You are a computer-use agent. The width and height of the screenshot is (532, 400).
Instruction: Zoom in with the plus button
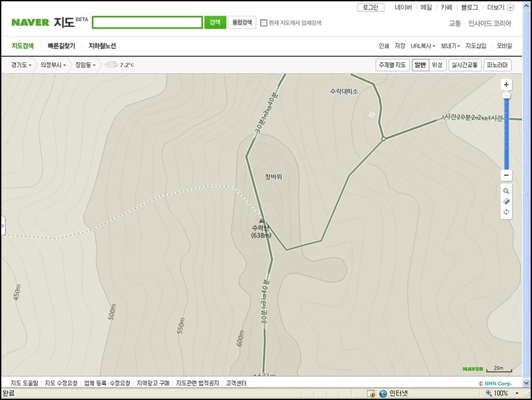[x=506, y=85]
